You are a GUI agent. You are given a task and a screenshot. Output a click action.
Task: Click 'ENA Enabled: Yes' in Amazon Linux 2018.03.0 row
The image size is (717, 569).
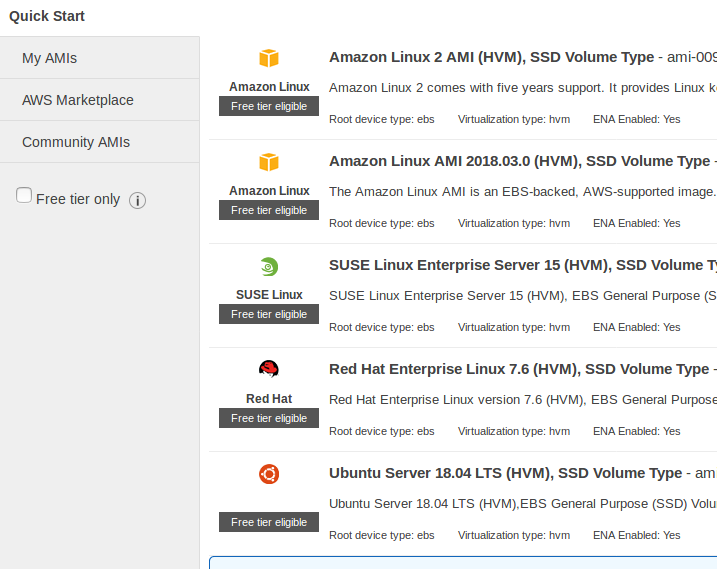click(637, 223)
